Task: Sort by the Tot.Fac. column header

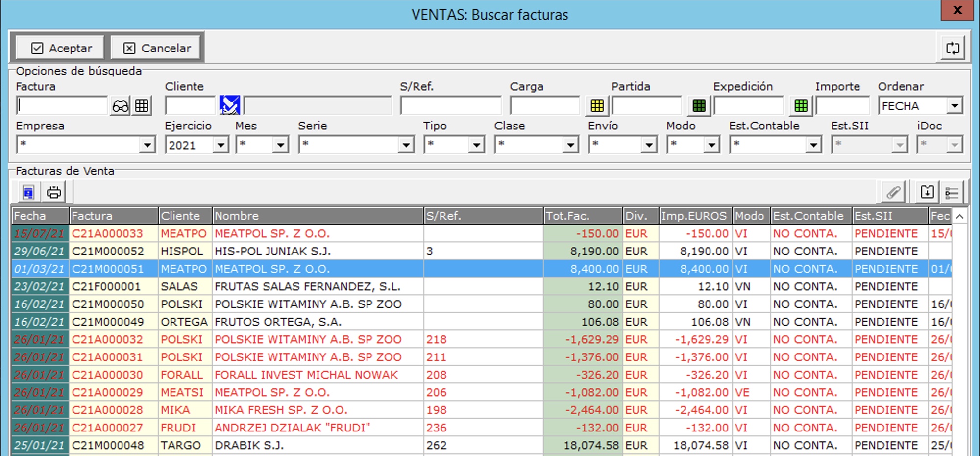Action: pyautogui.click(x=582, y=216)
